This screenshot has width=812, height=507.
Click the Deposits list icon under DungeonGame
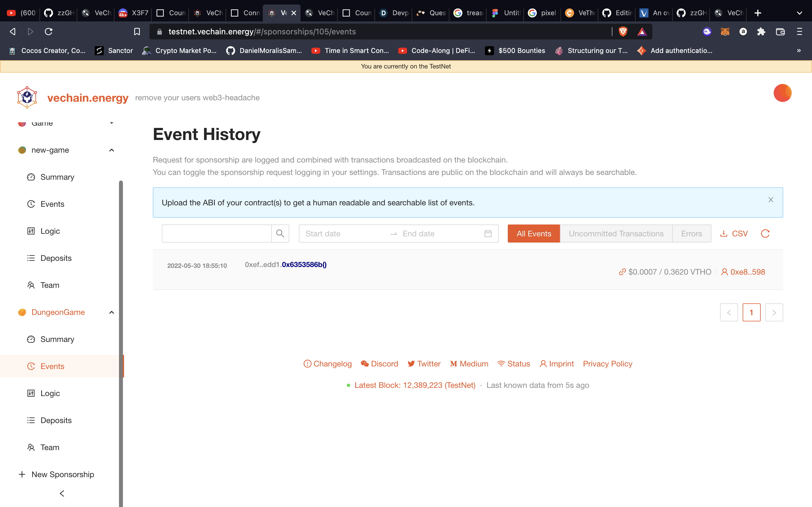pos(31,420)
